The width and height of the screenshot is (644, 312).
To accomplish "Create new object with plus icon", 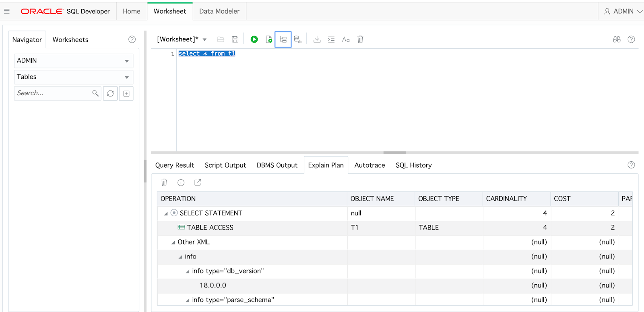I will 126,93.
